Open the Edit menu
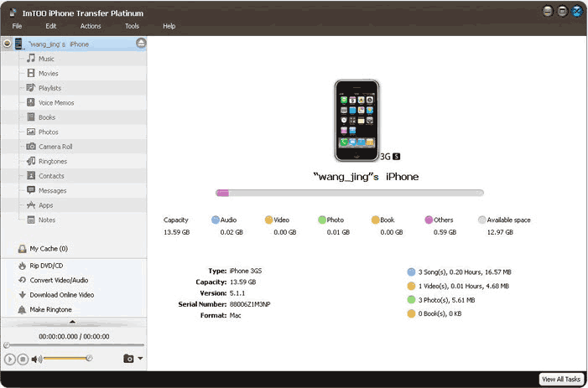 click(51, 26)
